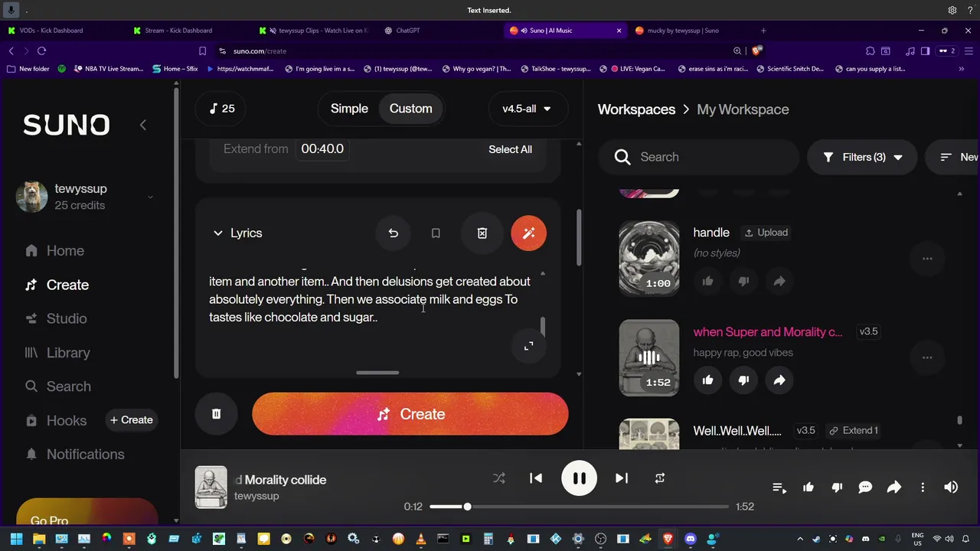Image resolution: width=980 pixels, height=551 pixels.
Task: Open the Filters (3) dropdown
Action: point(862,157)
